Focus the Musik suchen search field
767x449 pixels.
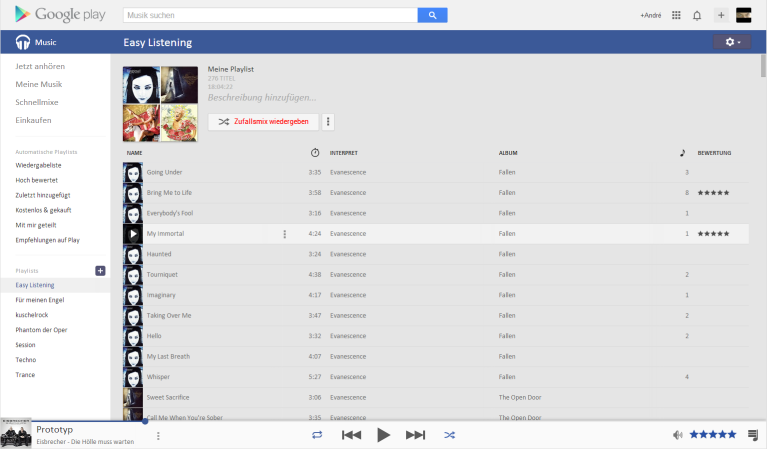[x=271, y=15]
